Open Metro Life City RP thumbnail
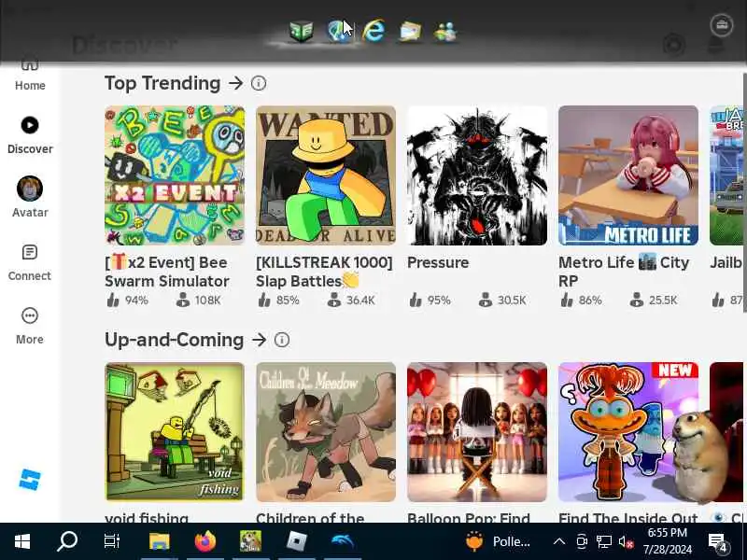Viewport: 747px width, 560px height. tap(628, 175)
